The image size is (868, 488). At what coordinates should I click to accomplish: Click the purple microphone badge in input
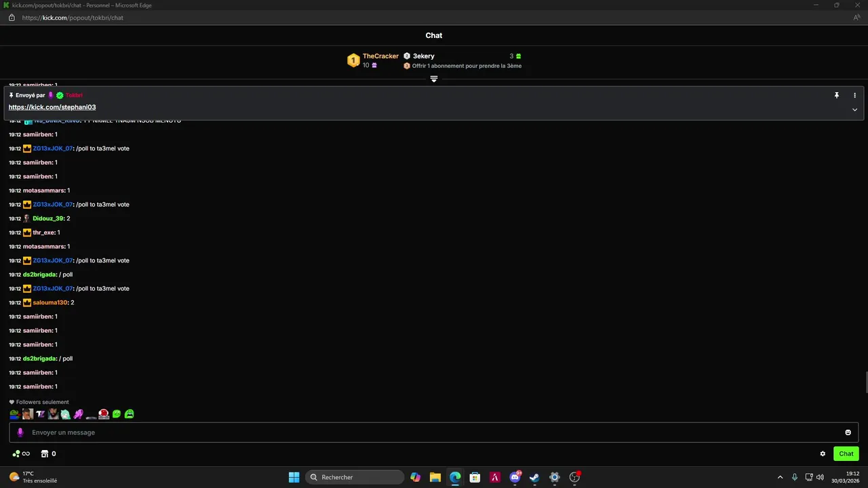point(20,432)
